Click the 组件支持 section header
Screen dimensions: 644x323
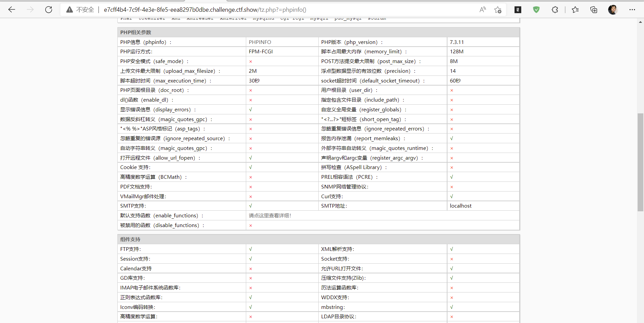coord(130,239)
